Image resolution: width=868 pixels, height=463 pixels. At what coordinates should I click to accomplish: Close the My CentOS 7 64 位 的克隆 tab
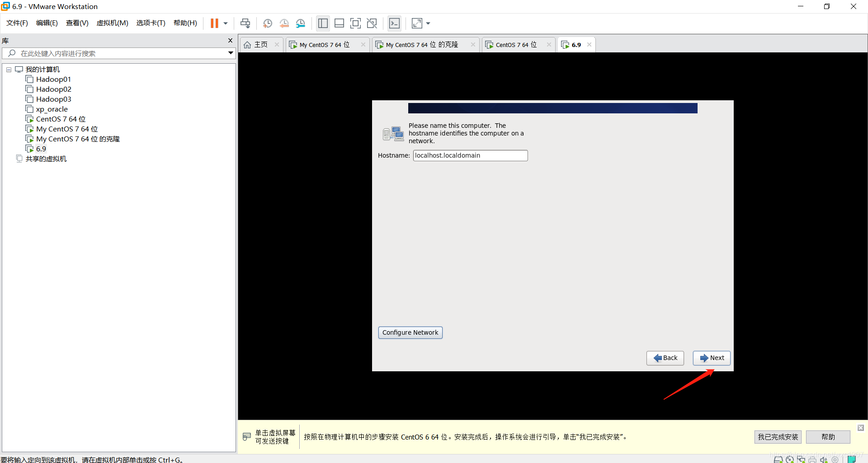473,45
